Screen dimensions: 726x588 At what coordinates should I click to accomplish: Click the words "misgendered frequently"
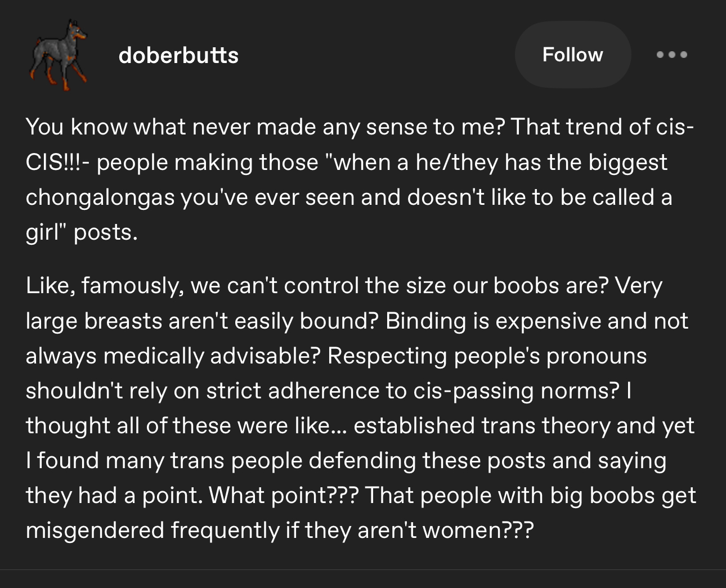click(x=153, y=530)
